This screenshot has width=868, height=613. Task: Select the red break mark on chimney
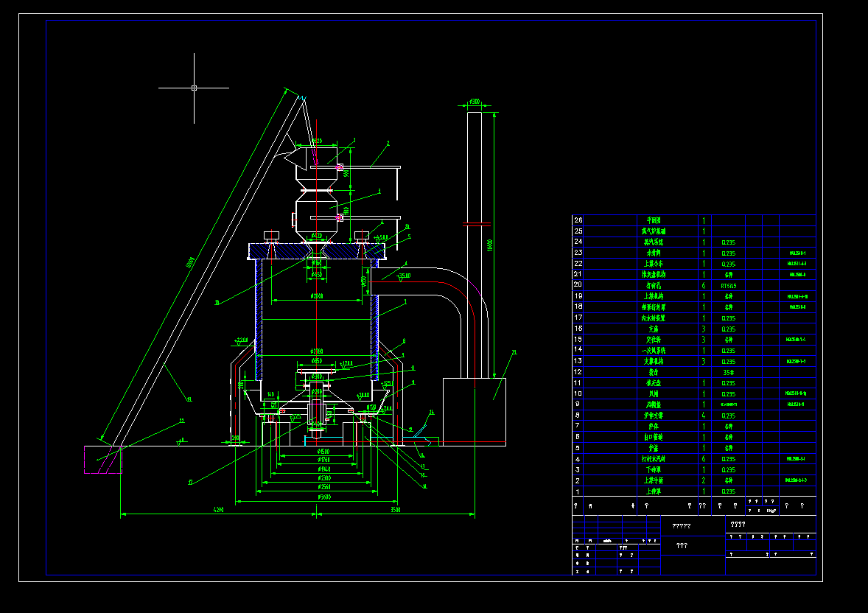pyautogui.click(x=477, y=224)
